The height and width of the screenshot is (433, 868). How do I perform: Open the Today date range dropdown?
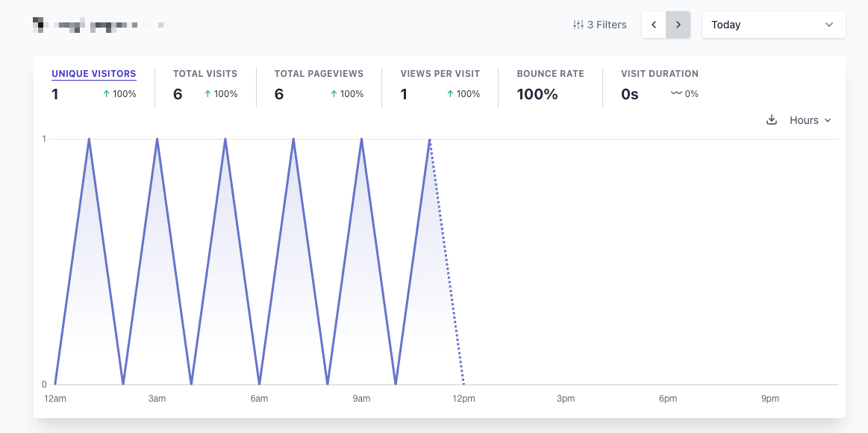pos(772,25)
